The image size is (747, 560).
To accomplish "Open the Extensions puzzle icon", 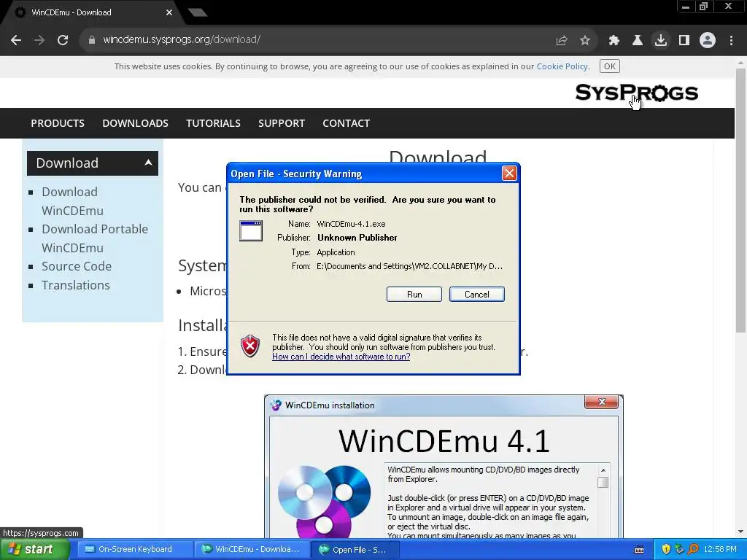I will click(614, 41).
